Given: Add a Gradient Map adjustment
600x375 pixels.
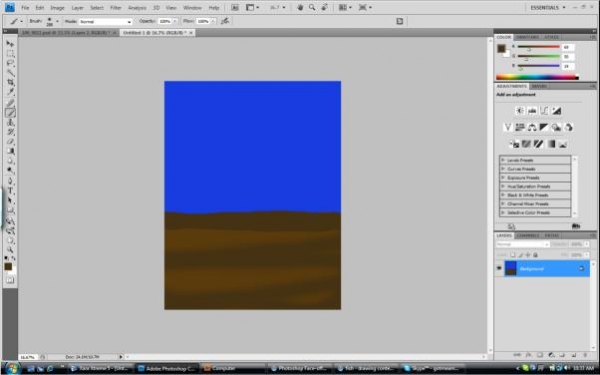Looking at the screenshot, I should [550, 144].
